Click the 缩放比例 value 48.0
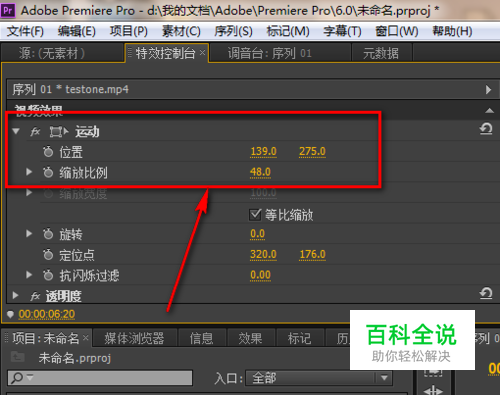Image resolution: width=500 pixels, height=395 pixels. (260, 172)
